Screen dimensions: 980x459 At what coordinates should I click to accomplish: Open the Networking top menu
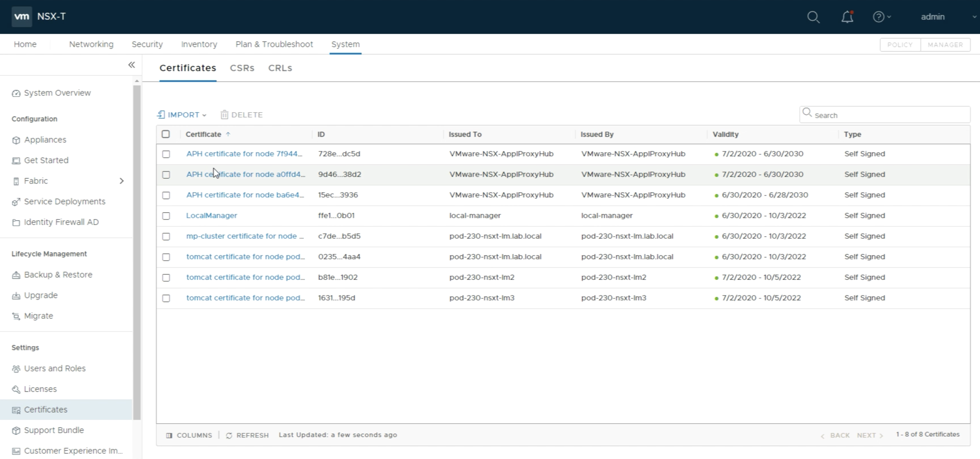91,45
